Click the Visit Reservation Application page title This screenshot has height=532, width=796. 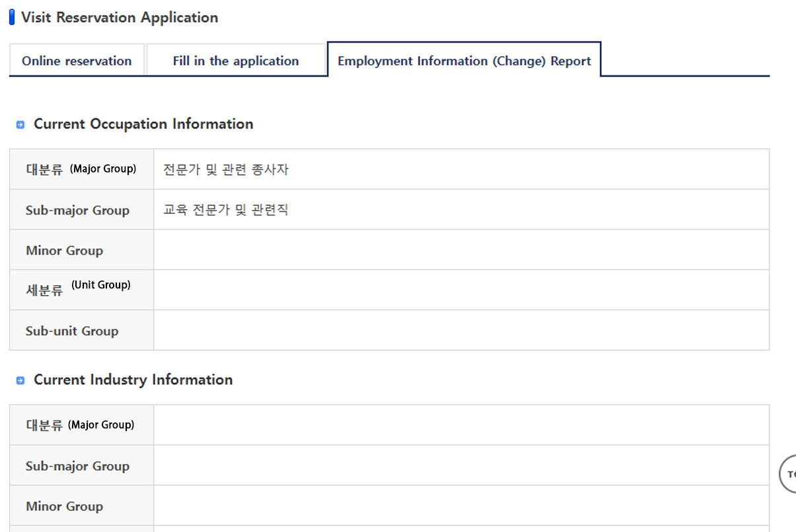tap(120, 18)
